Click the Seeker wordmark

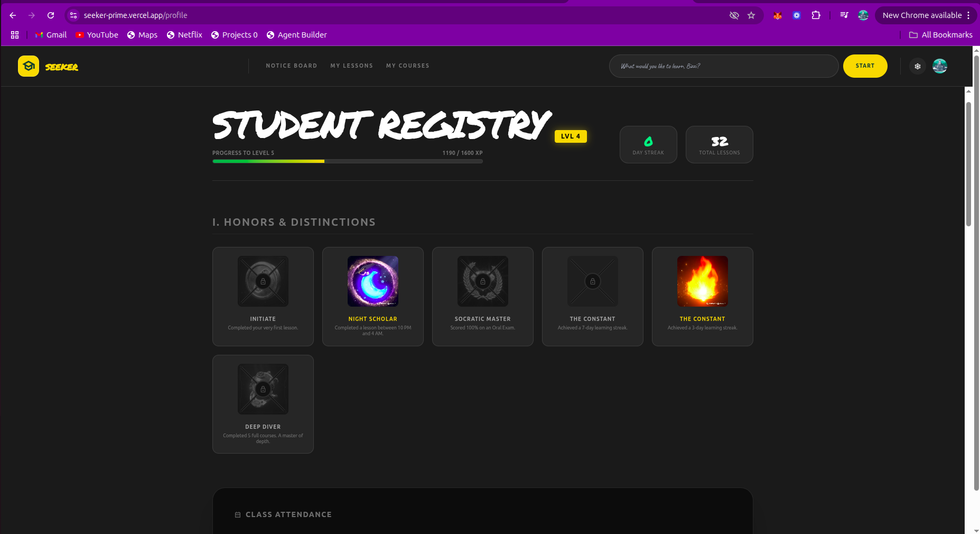point(62,67)
